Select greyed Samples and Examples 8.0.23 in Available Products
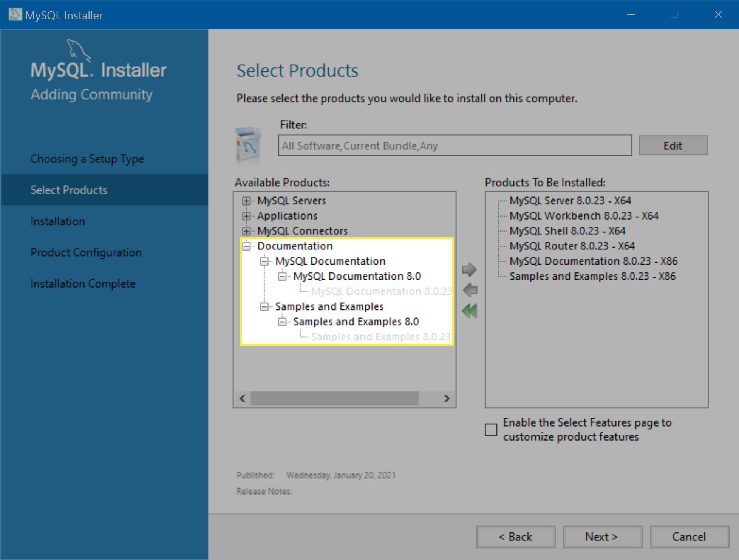 (x=380, y=337)
